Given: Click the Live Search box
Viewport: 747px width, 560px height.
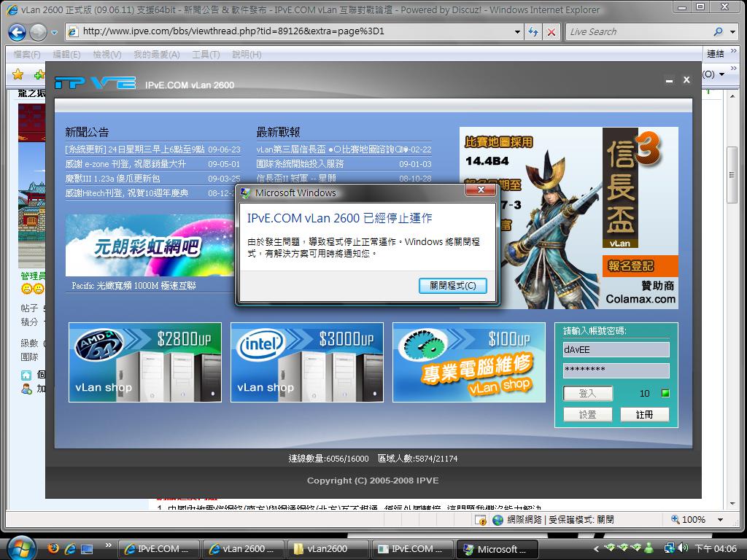Looking at the screenshot, I should point(638,32).
